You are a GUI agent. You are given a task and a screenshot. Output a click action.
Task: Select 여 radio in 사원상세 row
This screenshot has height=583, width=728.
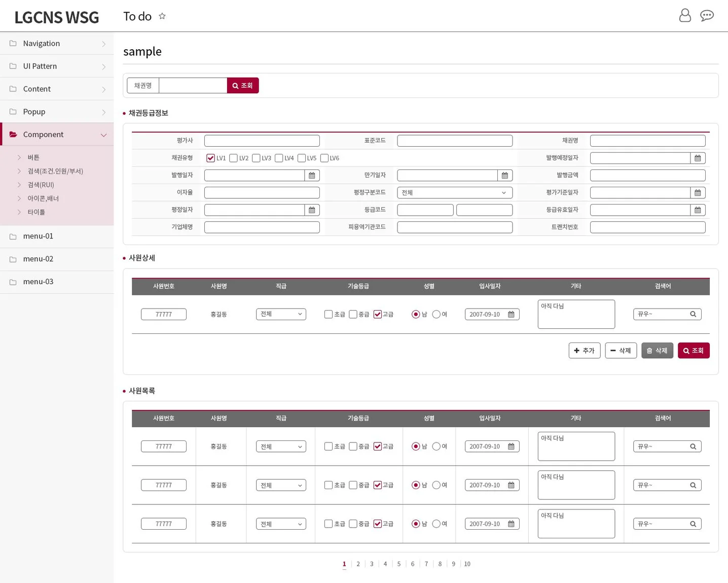point(436,315)
